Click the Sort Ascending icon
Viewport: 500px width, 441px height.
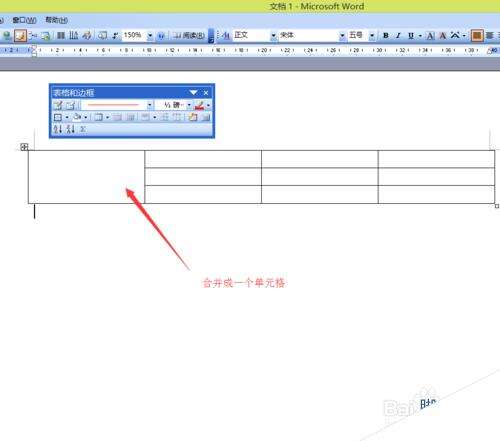(x=58, y=129)
